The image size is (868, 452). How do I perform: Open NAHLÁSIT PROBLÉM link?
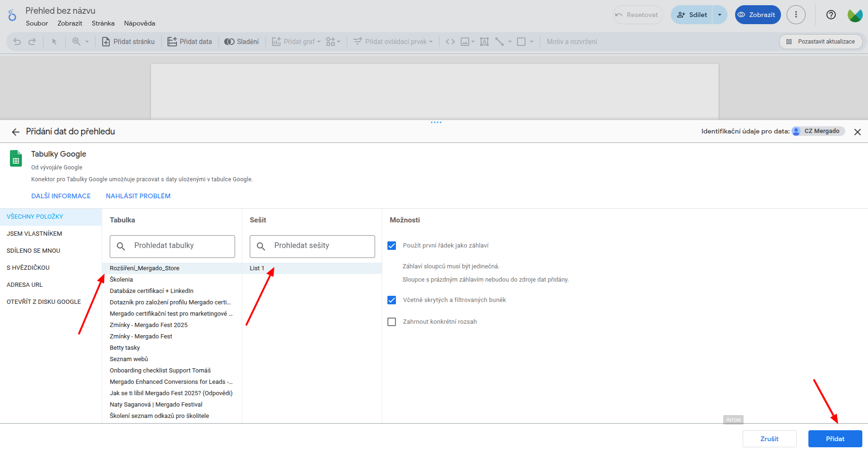(138, 196)
